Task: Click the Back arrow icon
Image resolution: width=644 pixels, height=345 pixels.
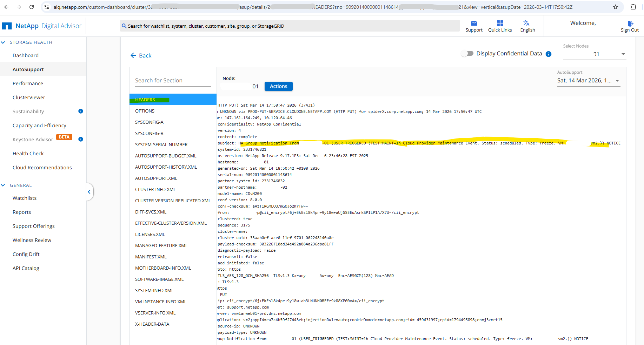Action: tap(133, 55)
